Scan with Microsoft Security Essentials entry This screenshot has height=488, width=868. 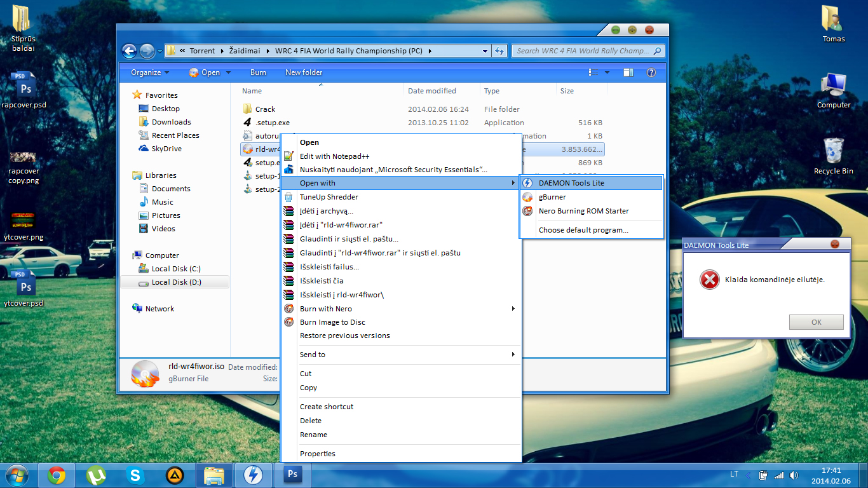point(400,170)
